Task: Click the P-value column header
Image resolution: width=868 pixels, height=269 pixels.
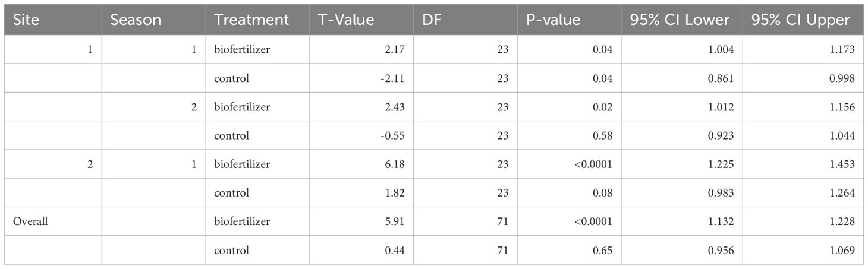Action: [x=553, y=20]
